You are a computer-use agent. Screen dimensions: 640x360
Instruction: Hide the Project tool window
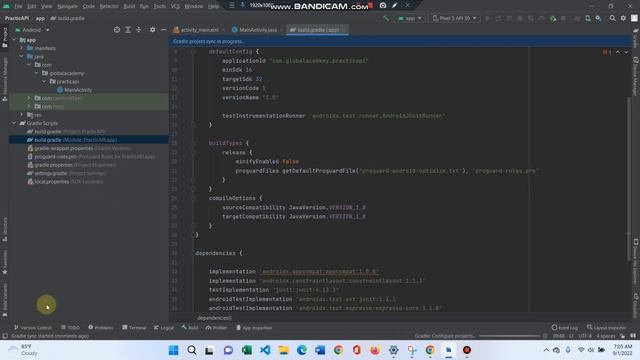point(163,30)
